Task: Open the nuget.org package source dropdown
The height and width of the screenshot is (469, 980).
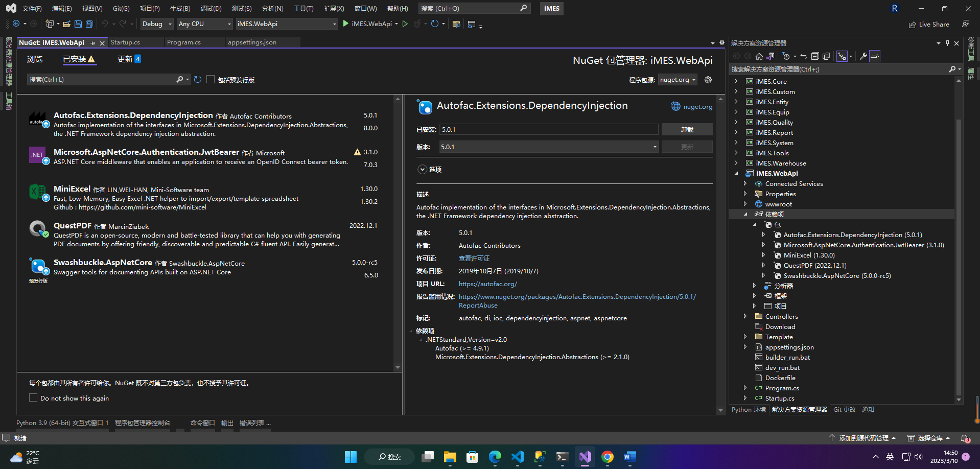Action: tap(678, 80)
